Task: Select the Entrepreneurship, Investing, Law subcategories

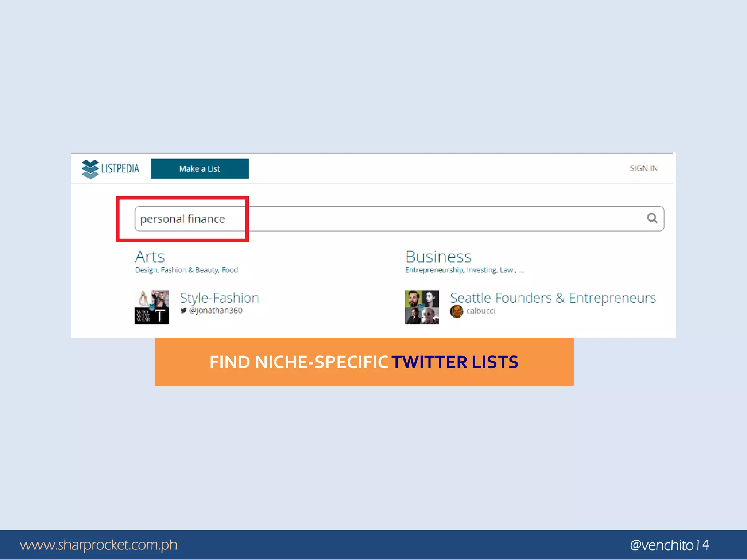Action: point(464,270)
